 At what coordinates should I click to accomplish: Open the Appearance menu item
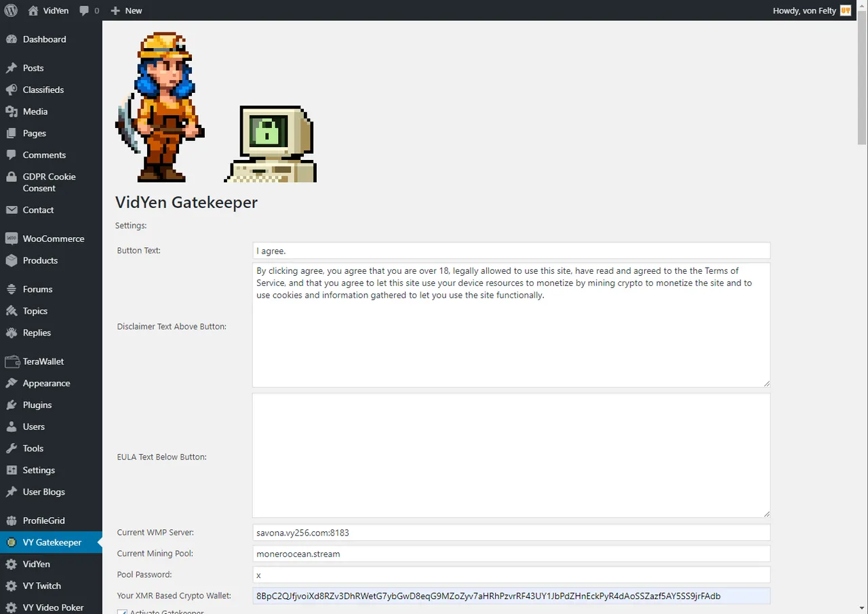51,383
